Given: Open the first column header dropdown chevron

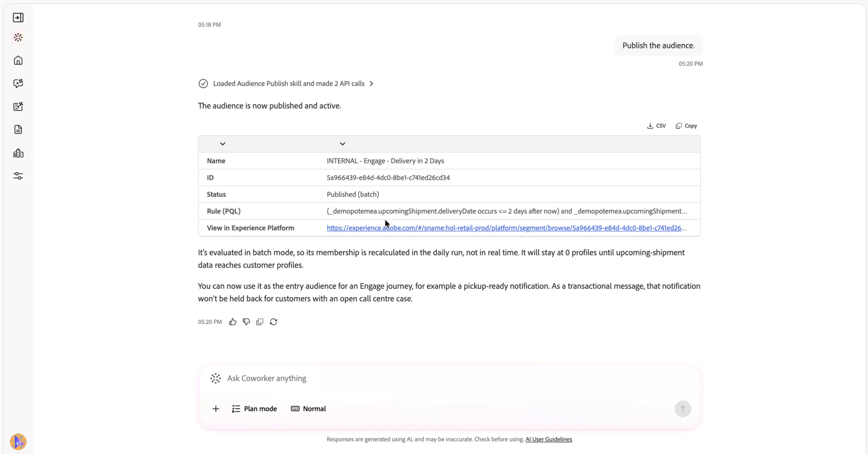Looking at the screenshot, I should [x=222, y=144].
